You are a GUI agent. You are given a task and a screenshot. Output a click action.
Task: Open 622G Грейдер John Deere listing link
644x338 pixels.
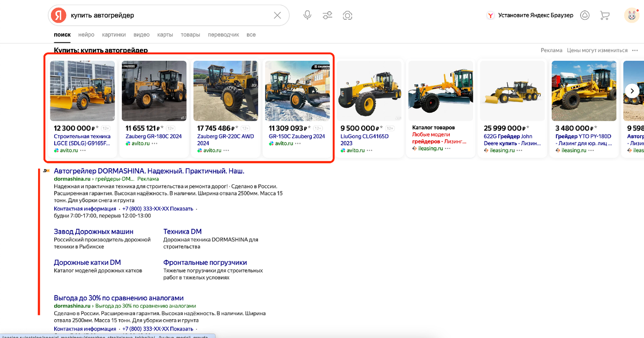(x=512, y=140)
